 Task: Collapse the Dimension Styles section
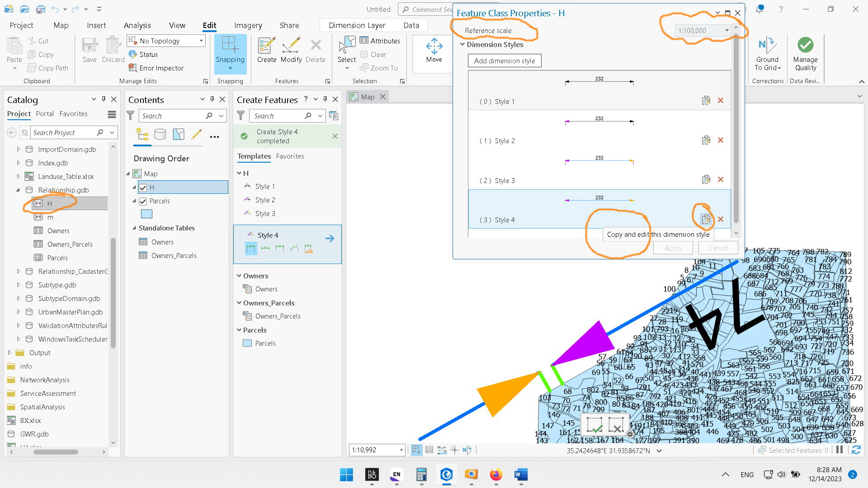coord(462,44)
